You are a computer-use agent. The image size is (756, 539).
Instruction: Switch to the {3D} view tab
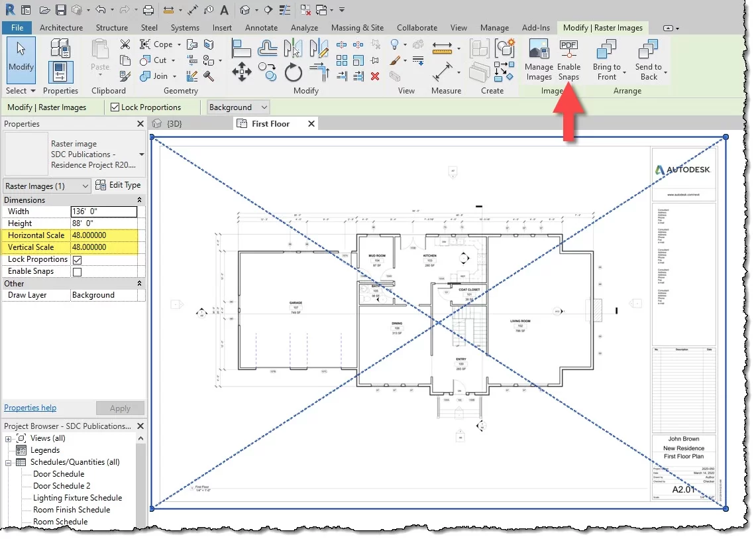tap(174, 124)
